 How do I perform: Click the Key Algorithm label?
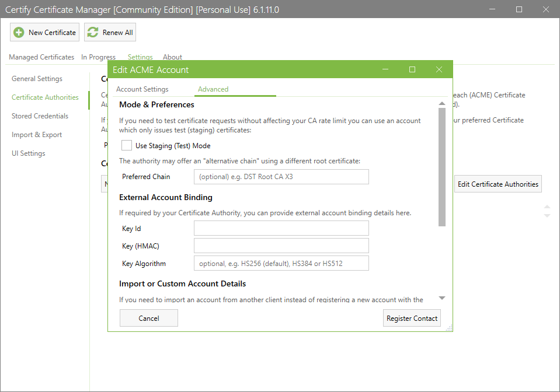point(144,264)
